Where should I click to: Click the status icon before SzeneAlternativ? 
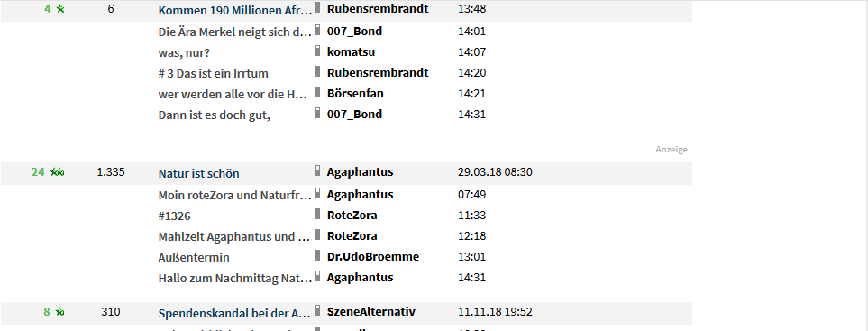point(318,310)
